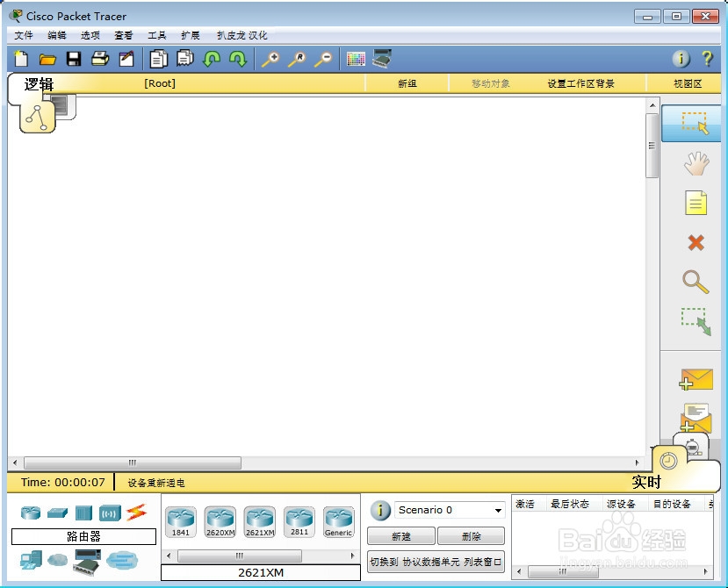Select the Routers device category

pyautogui.click(x=31, y=513)
